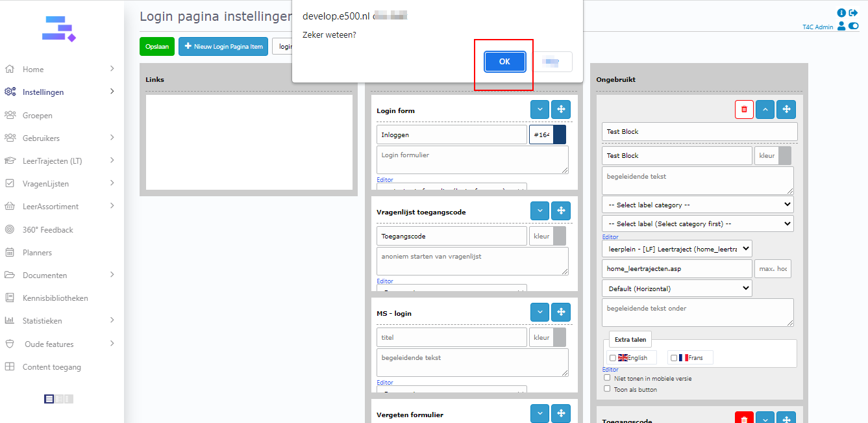Go to Kennisbibliotheken in the sidebar
Screen dimensions: 868x423
pos(55,298)
